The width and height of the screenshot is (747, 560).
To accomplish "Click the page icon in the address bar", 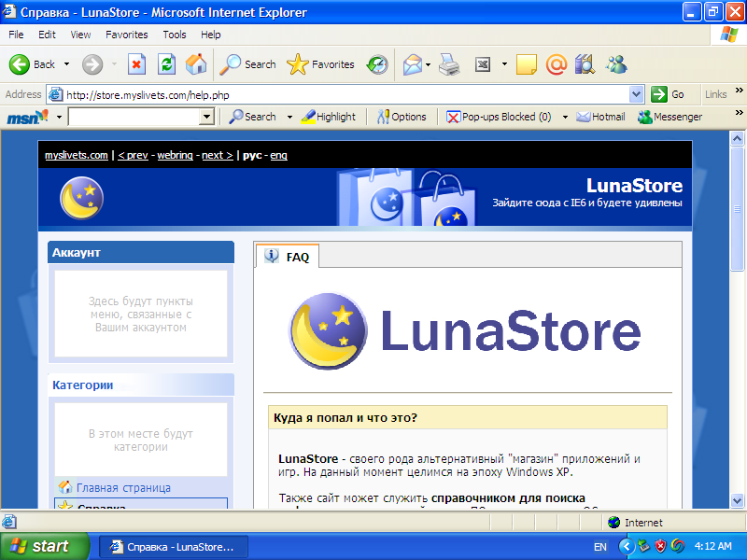I will (x=56, y=95).
